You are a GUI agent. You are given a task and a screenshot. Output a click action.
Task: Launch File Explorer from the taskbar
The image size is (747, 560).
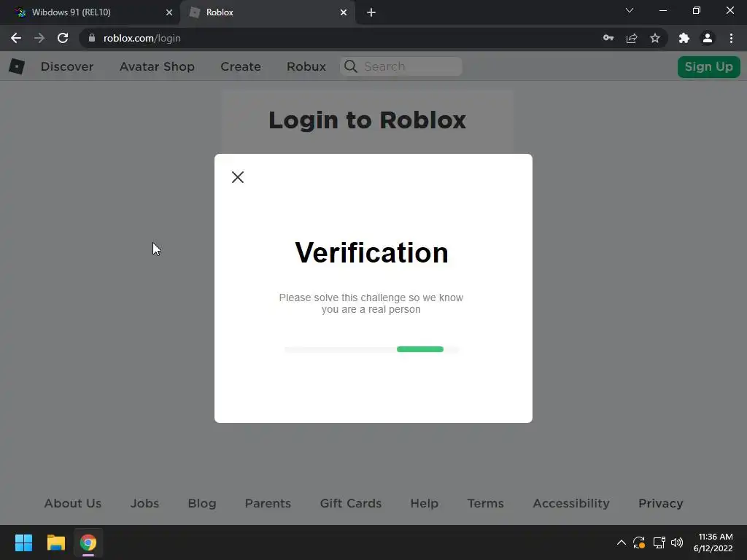pos(55,542)
